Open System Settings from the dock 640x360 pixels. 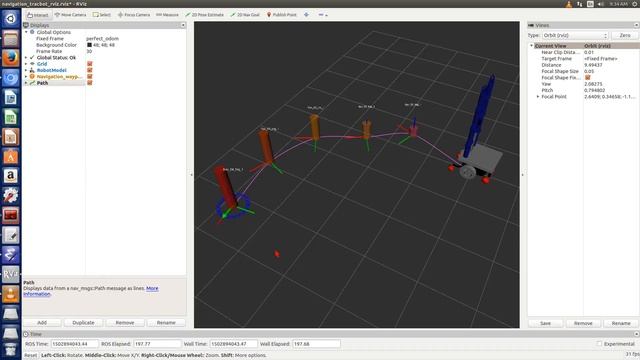click(11, 196)
